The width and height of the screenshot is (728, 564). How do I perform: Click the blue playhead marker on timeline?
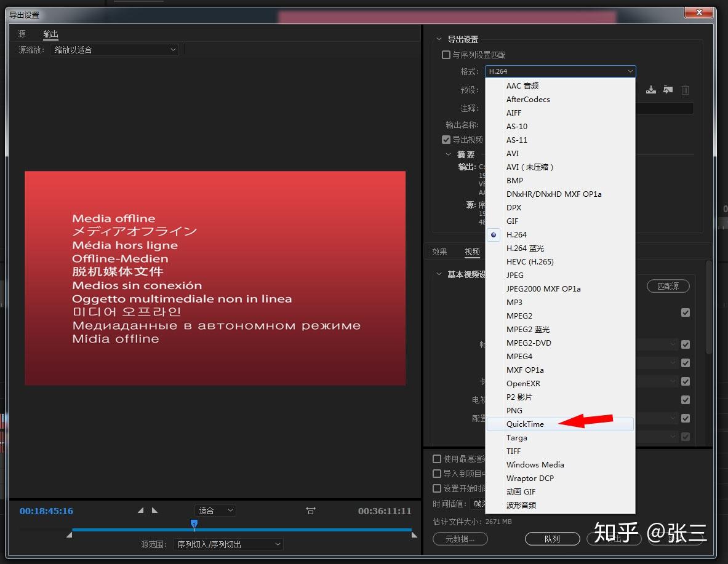click(x=194, y=523)
